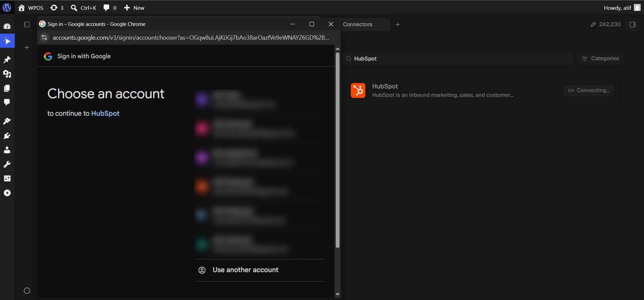The image size is (644, 300).
Task: Open the highlighted cursor-sparkle sidebar item
Action: 7,41
